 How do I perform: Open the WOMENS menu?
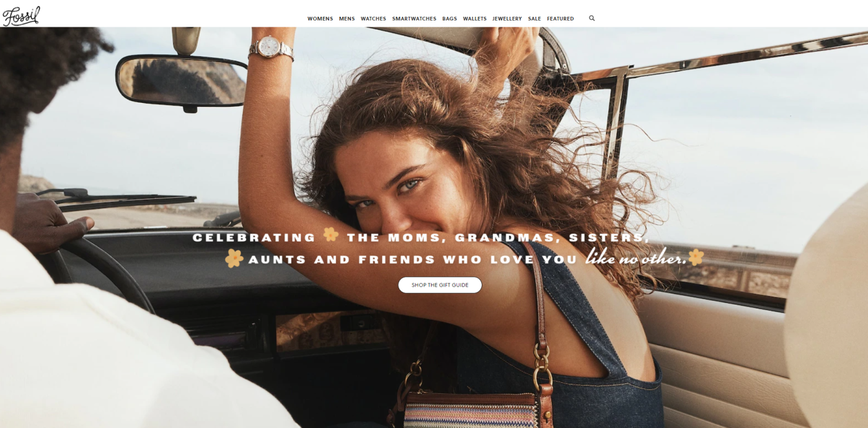[x=320, y=19]
